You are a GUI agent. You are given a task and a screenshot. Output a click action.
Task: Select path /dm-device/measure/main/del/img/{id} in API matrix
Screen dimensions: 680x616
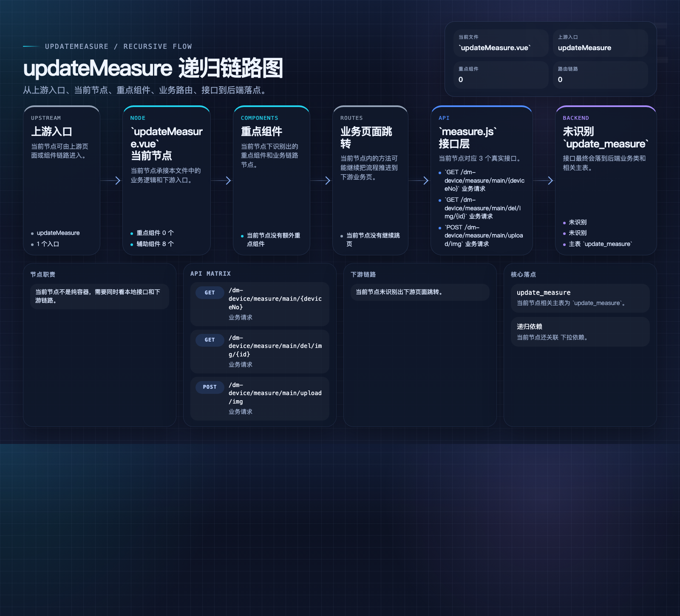tap(275, 346)
